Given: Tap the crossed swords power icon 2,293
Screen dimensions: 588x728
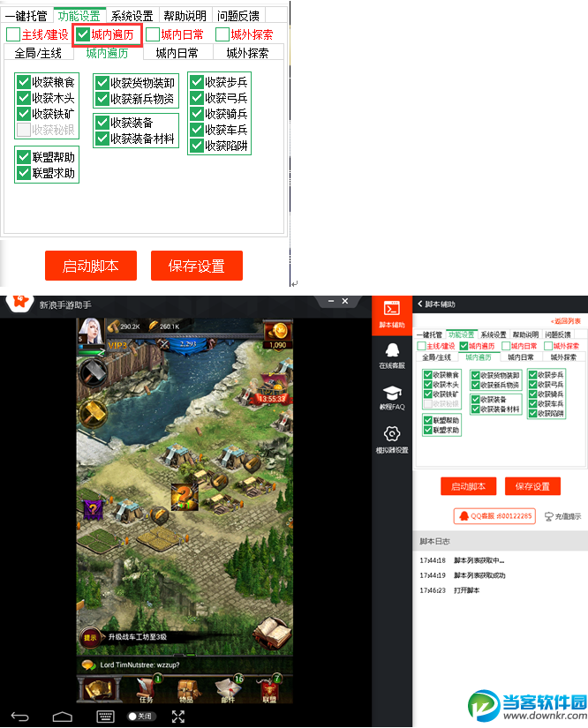Looking at the screenshot, I should point(164,344).
